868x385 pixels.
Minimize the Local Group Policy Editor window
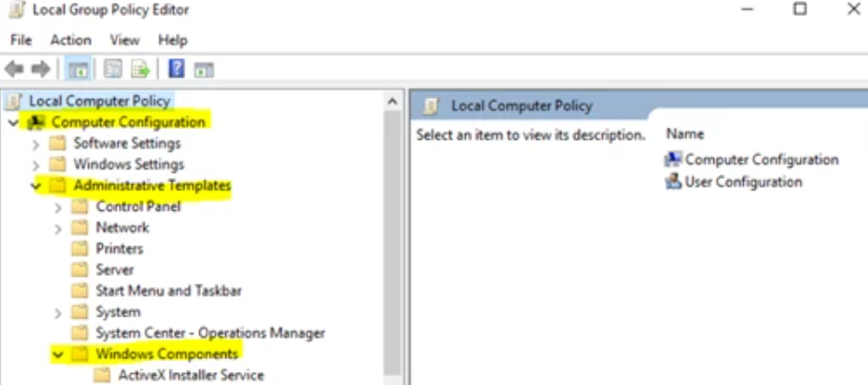coord(748,9)
